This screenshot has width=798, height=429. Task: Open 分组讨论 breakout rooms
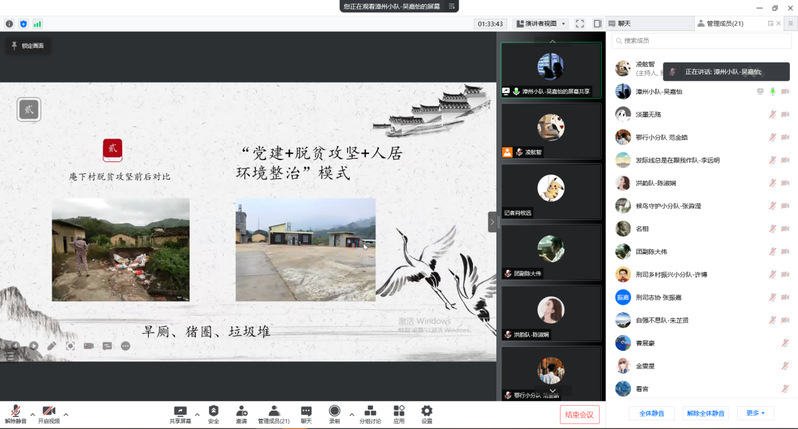[x=370, y=410]
